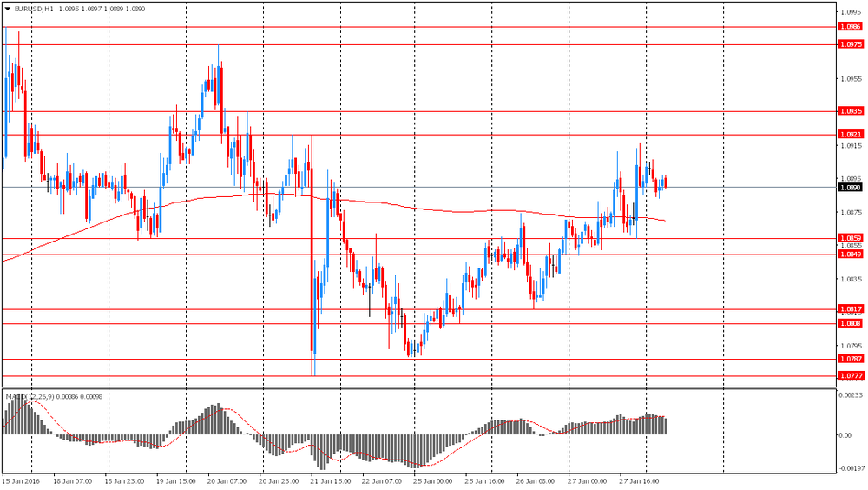The image size is (868, 490).
Task: Select the red 1.0817 price level label
Action: (851, 309)
